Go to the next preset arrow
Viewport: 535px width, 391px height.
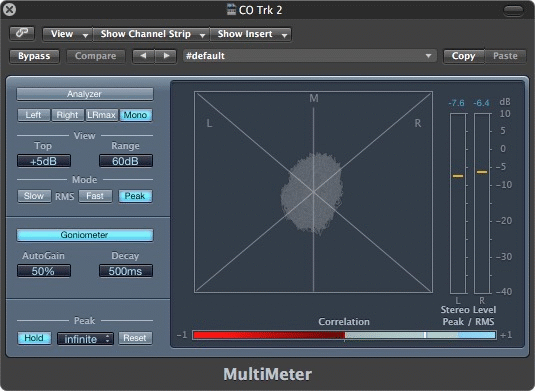(166, 56)
